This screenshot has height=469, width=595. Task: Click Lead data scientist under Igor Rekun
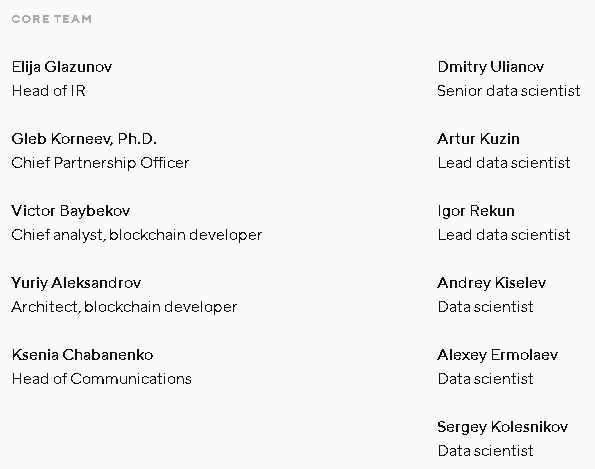point(504,235)
